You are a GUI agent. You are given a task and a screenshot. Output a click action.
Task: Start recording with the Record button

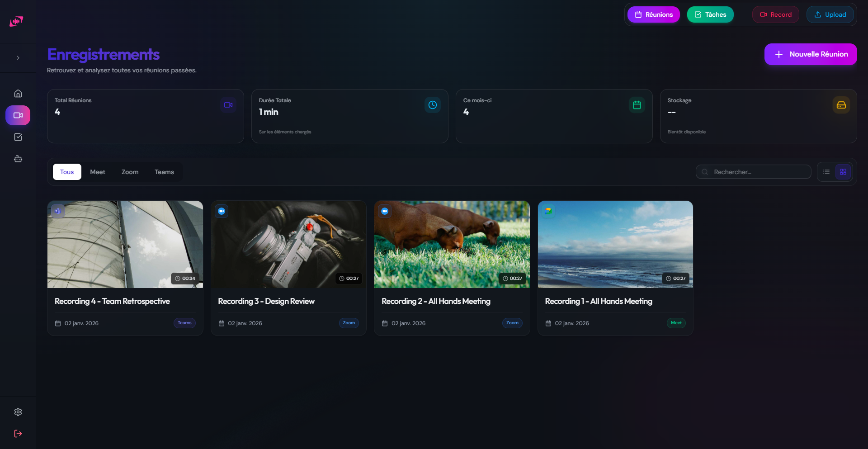click(x=775, y=14)
